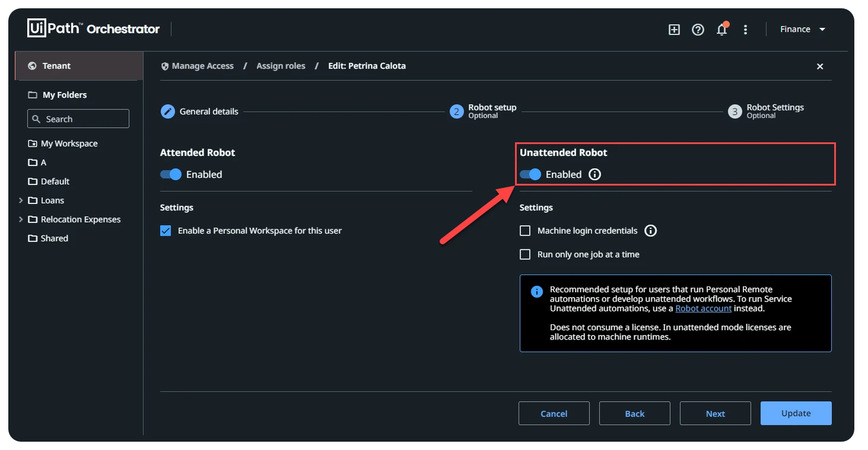The width and height of the screenshot is (868, 450).
Task: Show Machine login credentials info icon
Action: (651, 231)
